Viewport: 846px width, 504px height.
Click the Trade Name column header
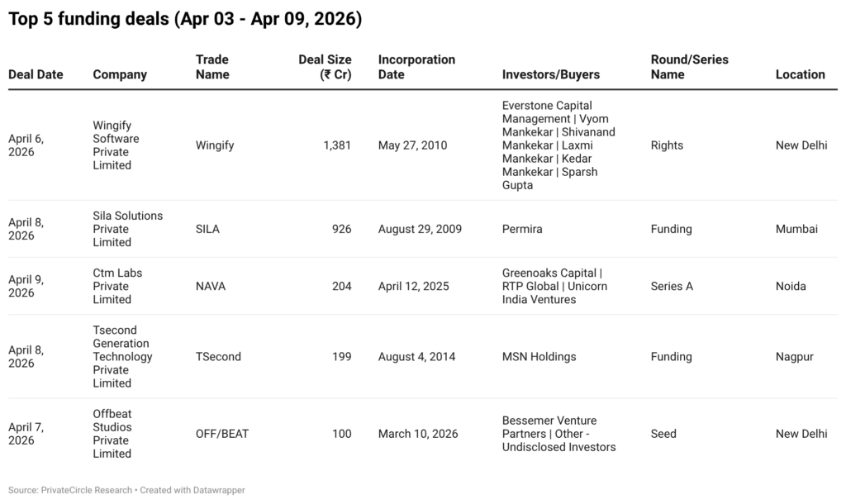(212, 67)
